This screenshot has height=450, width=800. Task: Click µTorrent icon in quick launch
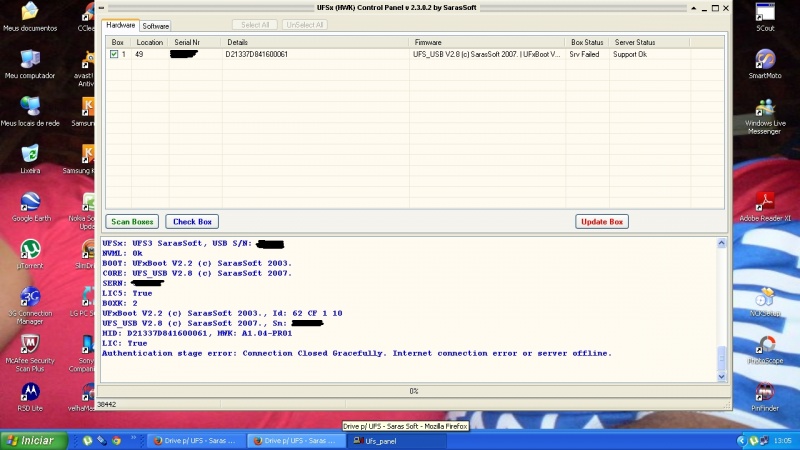[88, 440]
